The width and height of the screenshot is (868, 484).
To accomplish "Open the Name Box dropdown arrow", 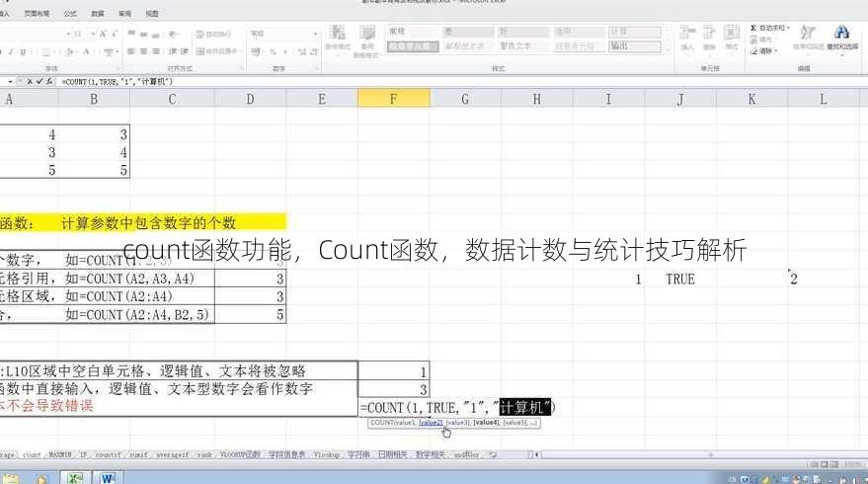I will pos(10,81).
